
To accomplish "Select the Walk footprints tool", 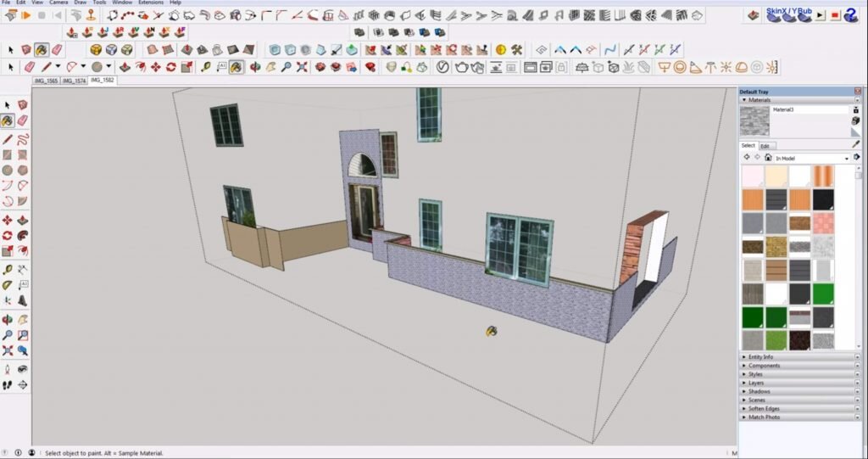I will [x=7, y=384].
